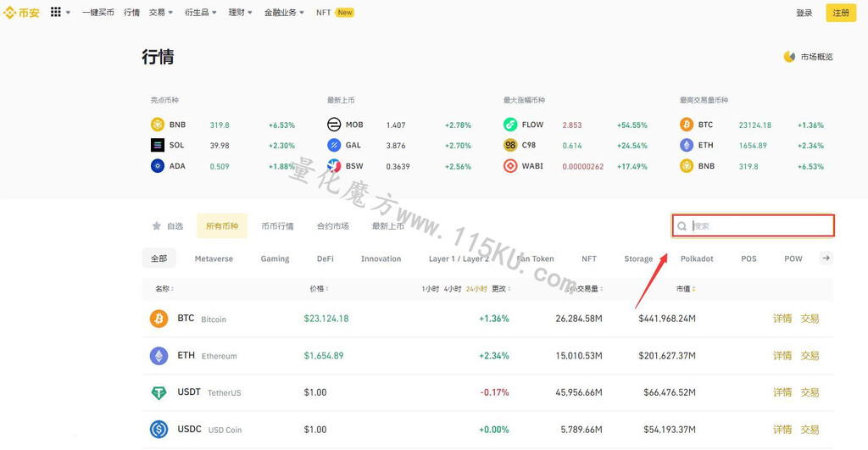Image resolution: width=868 pixels, height=450 pixels.
Task: Click the SOL coin icon
Action: pos(158,145)
